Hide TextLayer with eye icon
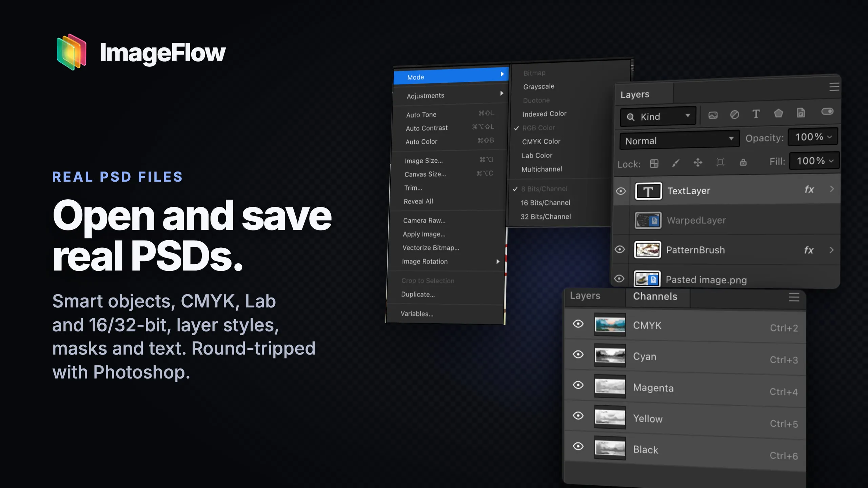Image resolution: width=868 pixels, height=488 pixels. tap(621, 191)
